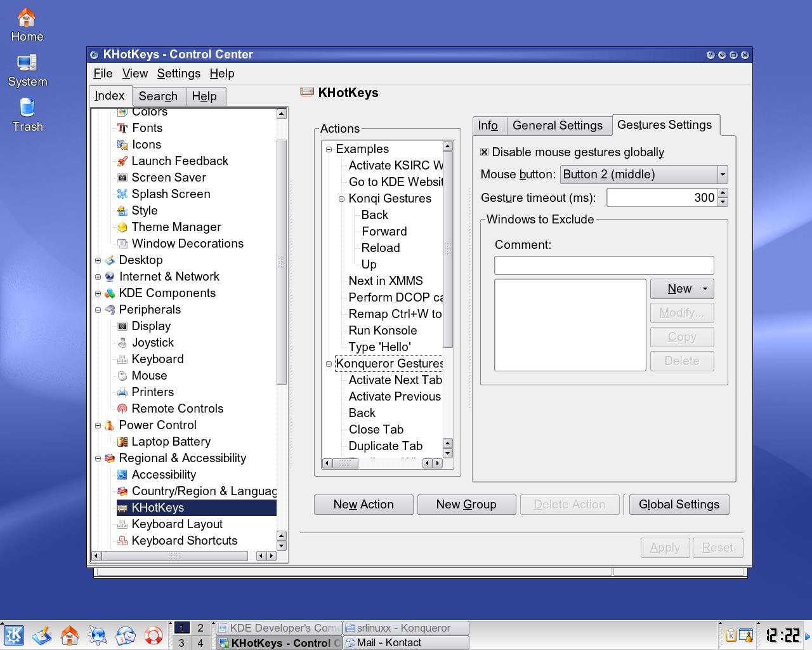Select the 'Run Konsole' action
Viewport: 812px width, 650px height.
click(383, 331)
